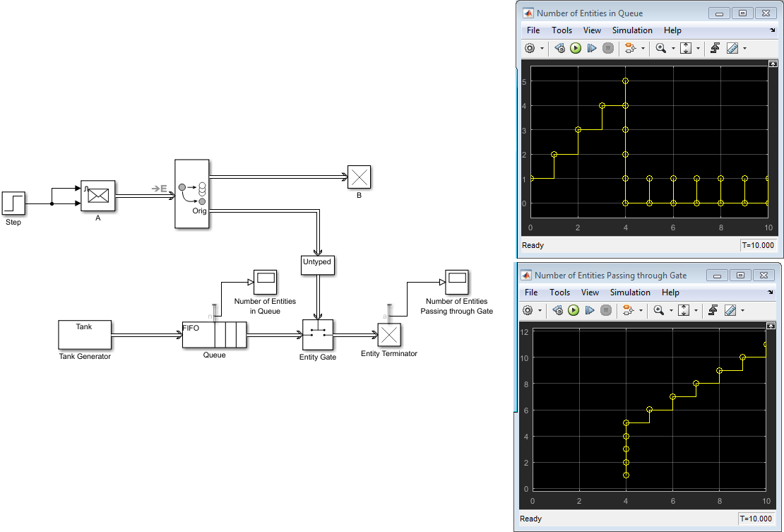
Task: Click Highlight Simulink Block icon in Gate scope
Action: coord(626,310)
